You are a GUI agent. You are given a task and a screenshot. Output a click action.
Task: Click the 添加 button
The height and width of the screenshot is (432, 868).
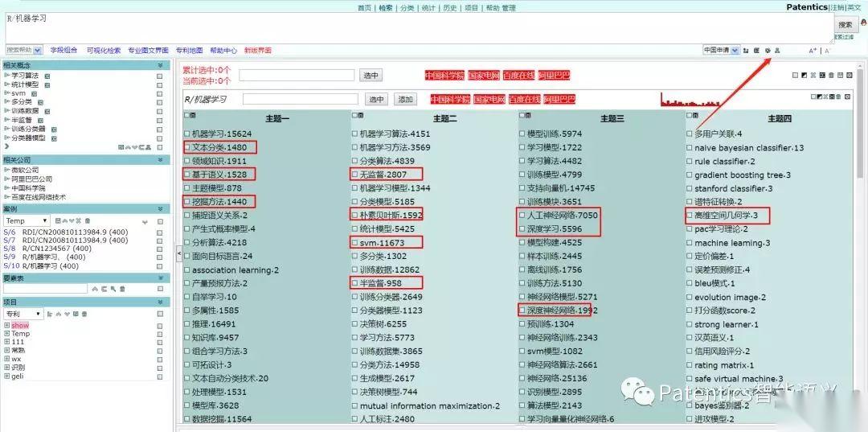pyautogui.click(x=404, y=100)
